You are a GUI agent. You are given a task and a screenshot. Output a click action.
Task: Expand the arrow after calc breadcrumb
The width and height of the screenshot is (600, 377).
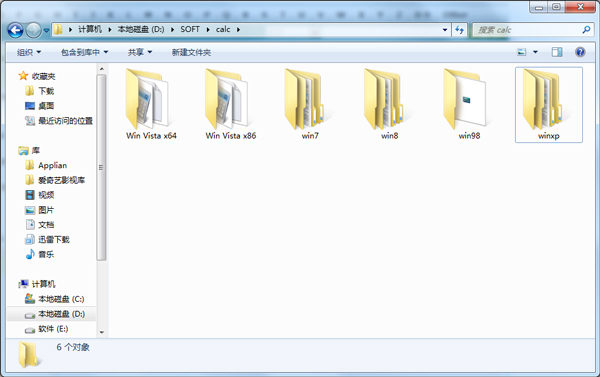tap(238, 29)
